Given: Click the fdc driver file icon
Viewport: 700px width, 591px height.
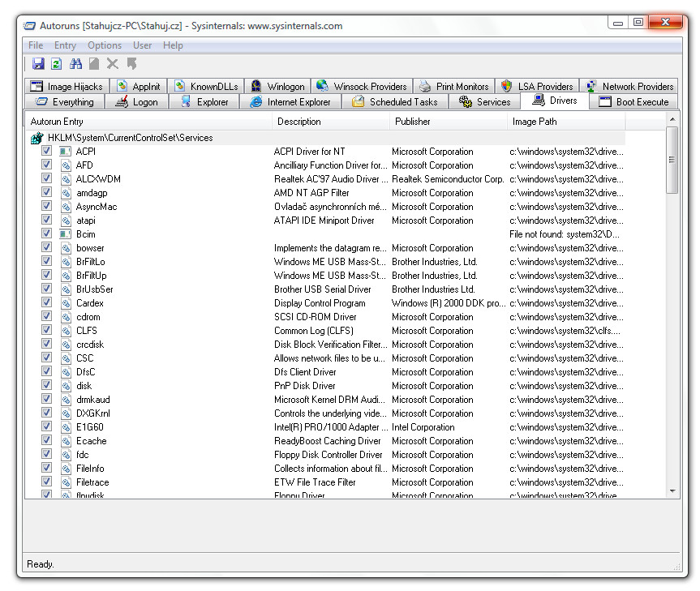Looking at the screenshot, I should [66, 455].
